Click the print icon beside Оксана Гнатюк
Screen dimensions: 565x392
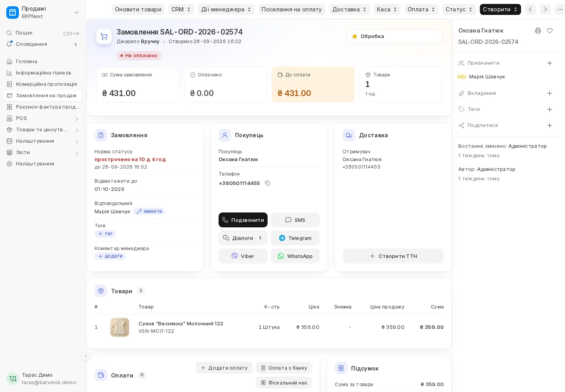coord(538,31)
